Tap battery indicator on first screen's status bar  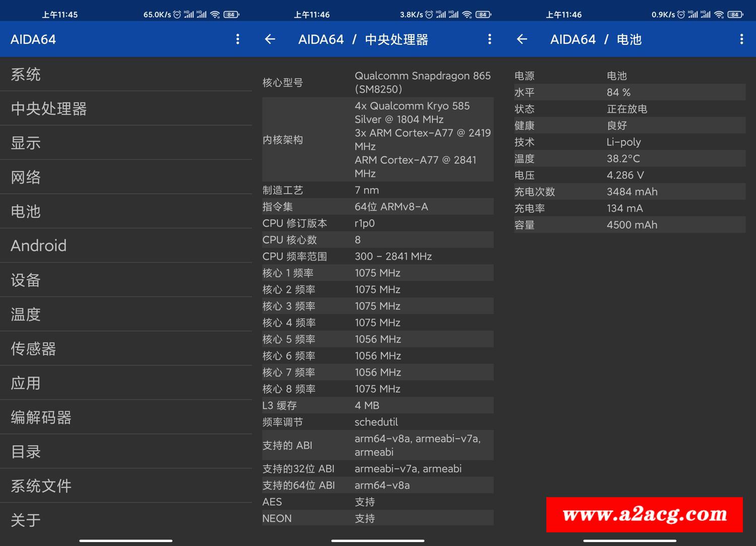pos(231,15)
